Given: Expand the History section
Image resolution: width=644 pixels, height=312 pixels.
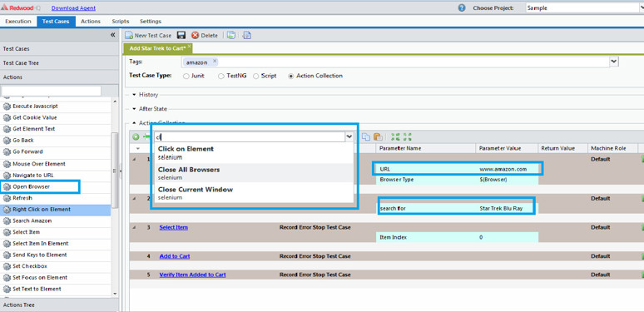Looking at the screenshot, I should coord(134,94).
